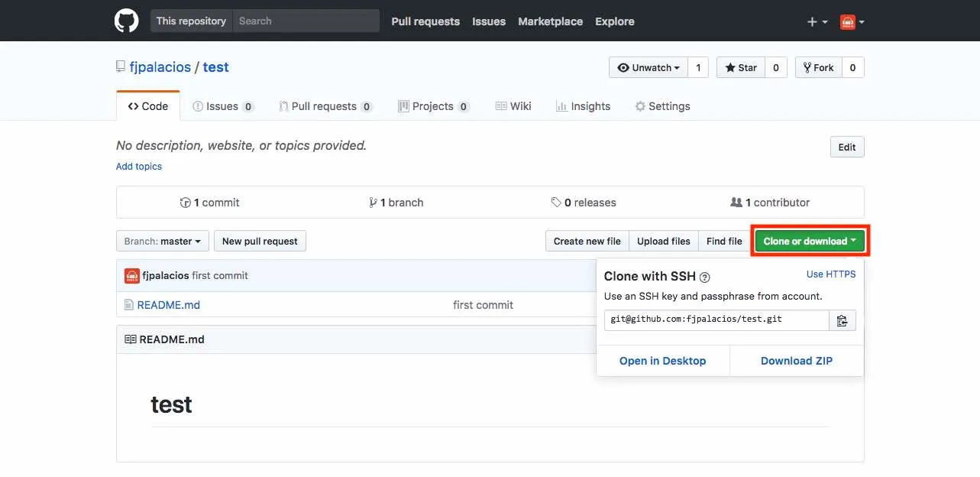980x477 pixels.
Task: Click Download ZIP
Action: 797,361
